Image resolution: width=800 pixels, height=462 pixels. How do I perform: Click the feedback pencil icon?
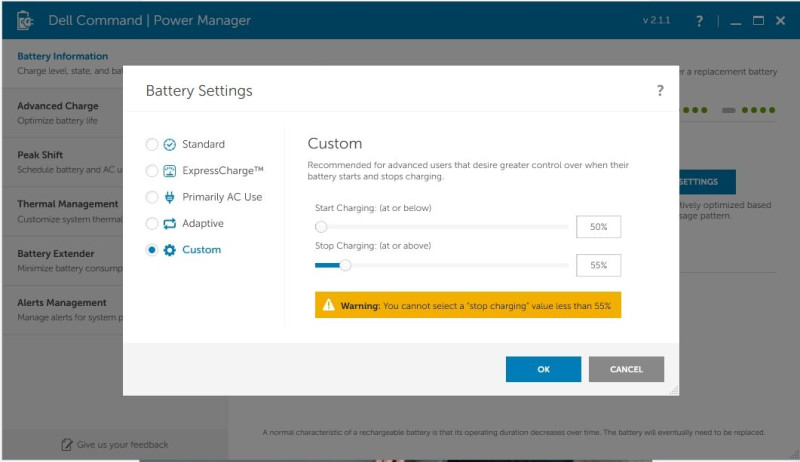[x=67, y=444]
